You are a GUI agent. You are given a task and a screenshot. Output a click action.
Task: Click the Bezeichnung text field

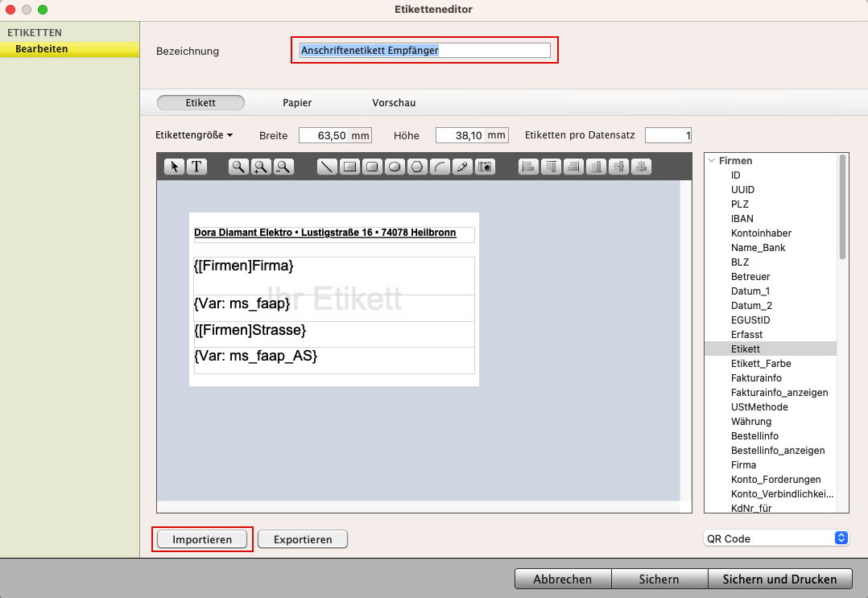[424, 50]
